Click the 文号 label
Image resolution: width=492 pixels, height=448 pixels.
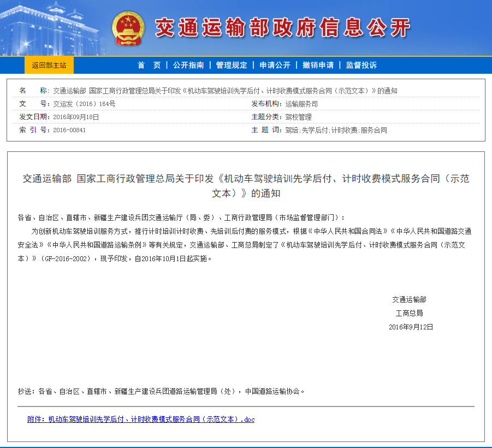(x=34, y=104)
